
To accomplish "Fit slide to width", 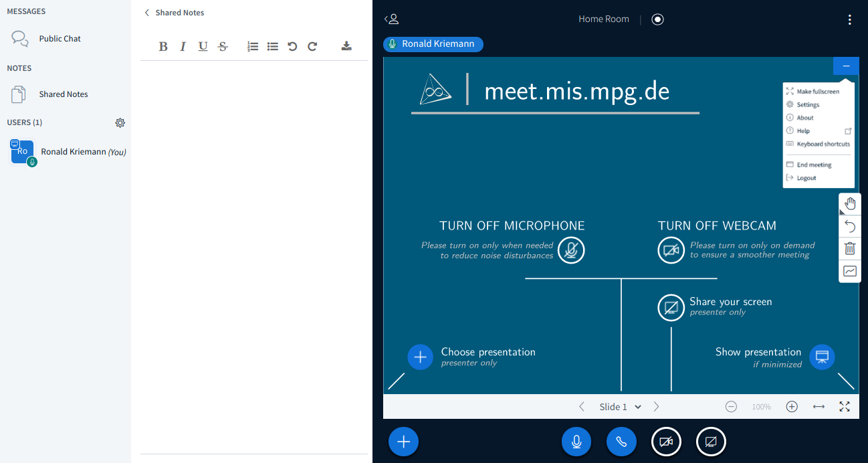I will (819, 407).
